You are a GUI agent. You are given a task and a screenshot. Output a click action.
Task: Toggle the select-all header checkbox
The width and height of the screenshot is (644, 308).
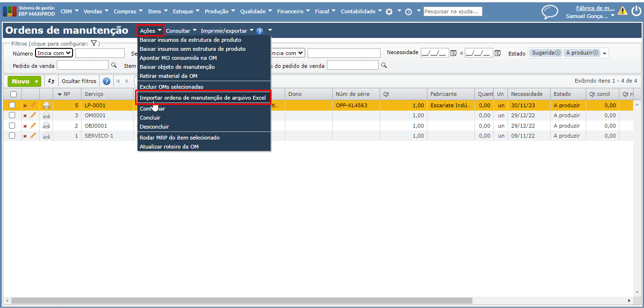point(13,94)
